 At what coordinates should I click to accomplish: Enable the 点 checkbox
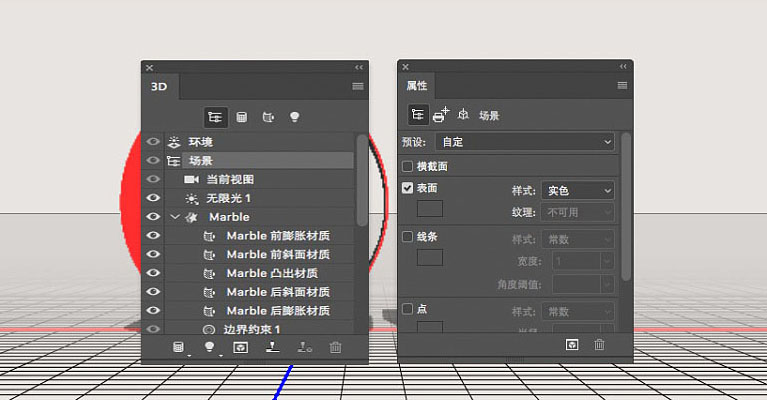[407, 309]
